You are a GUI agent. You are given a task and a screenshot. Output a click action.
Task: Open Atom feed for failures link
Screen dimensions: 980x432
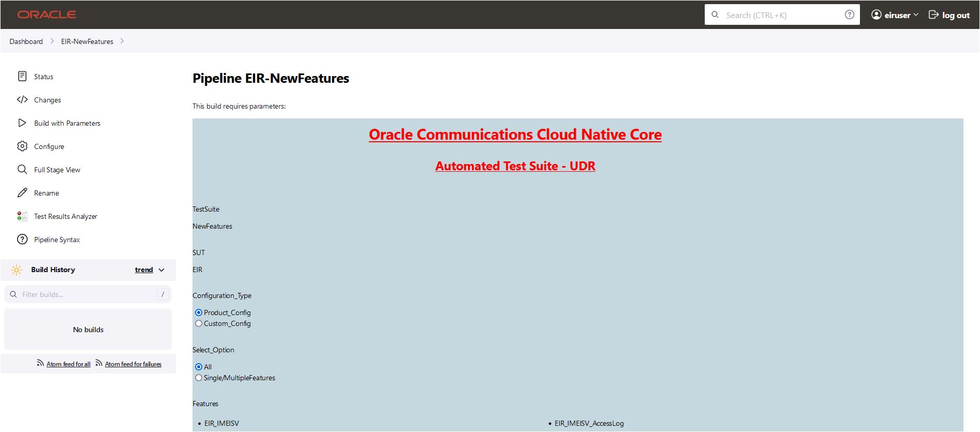pos(133,364)
